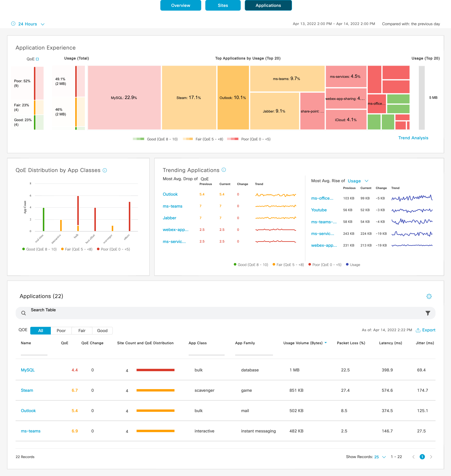This screenshot has height=476, width=451.
Task: Click the info icon beside QoE Distribution title
Action: pyautogui.click(x=104, y=170)
